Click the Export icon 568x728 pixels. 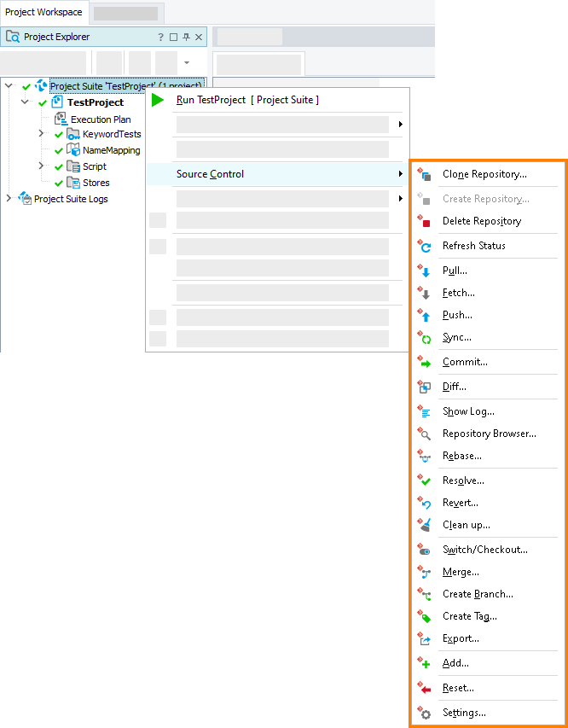[424, 639]
